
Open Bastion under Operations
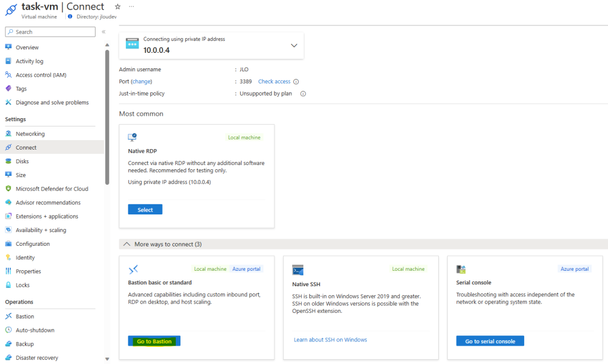click(x=25, y=316)
